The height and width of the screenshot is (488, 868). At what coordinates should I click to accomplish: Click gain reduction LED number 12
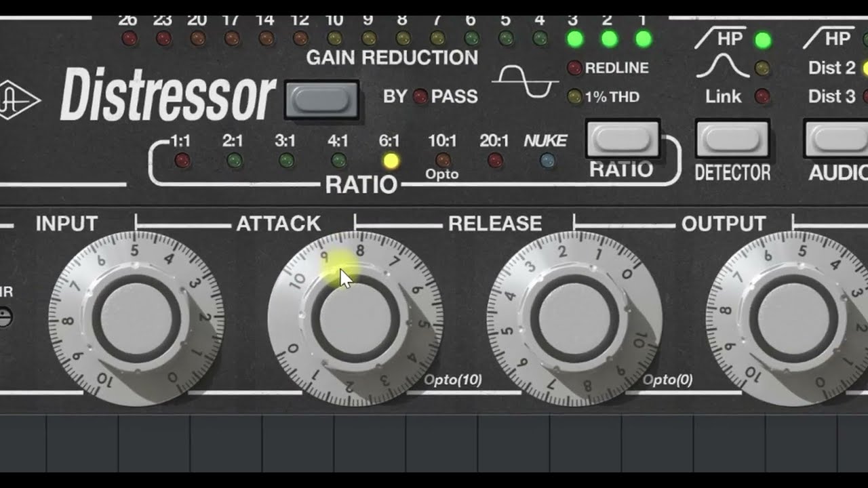(x=300, y=39)
